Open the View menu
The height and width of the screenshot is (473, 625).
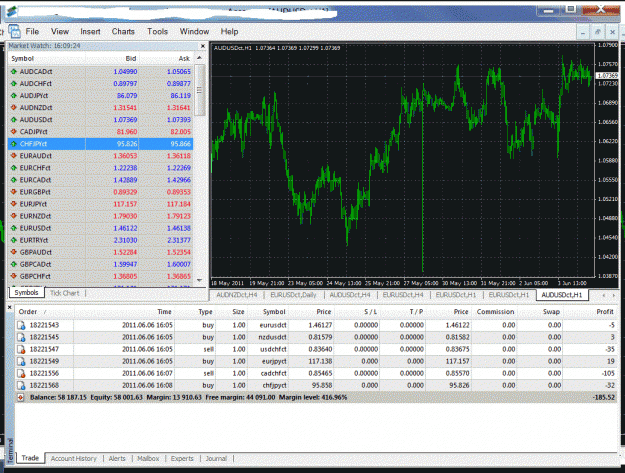coord(60,31)
